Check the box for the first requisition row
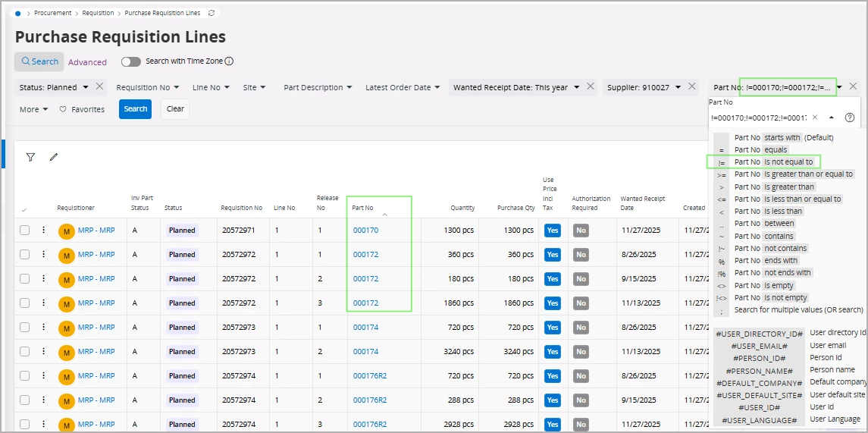This screenshot has width=868, height=433. 24,231
